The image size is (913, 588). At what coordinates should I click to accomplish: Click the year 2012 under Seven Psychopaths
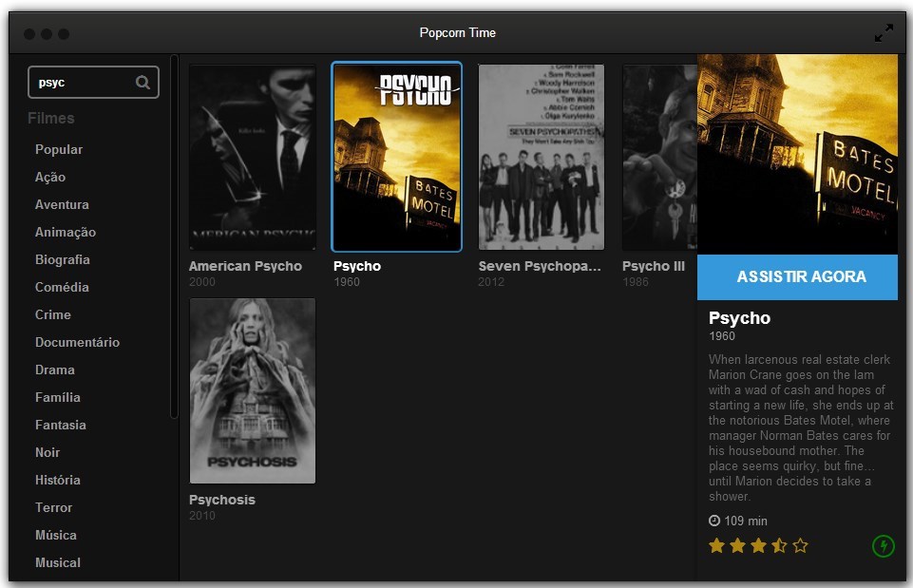[x=491, y=282]
